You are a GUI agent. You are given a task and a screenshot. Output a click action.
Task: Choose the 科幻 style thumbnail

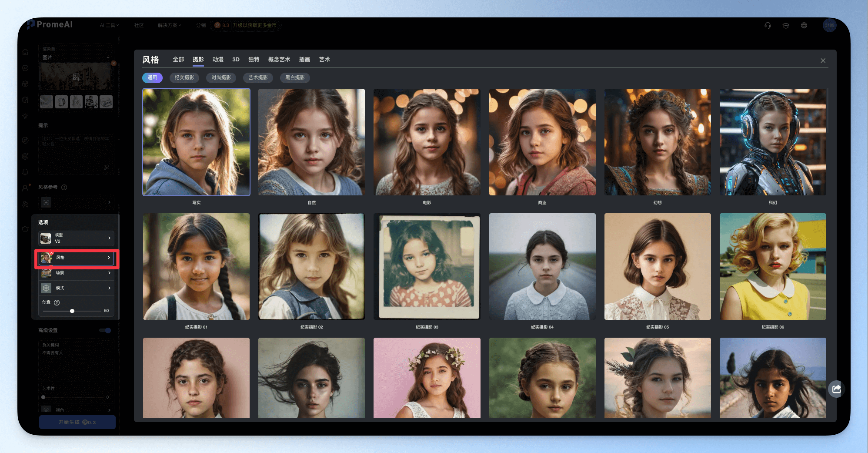tap(773, 142)
